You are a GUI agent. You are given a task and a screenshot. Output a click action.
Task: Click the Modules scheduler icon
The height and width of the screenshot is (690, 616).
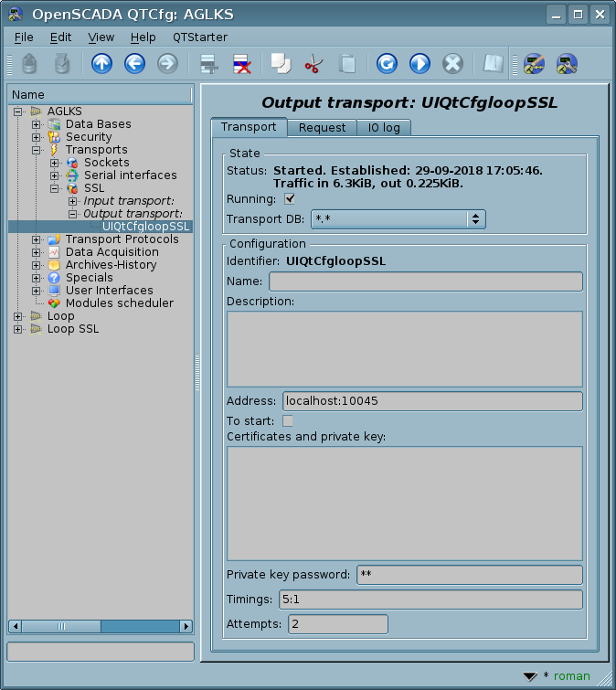[x=54, y=303]
